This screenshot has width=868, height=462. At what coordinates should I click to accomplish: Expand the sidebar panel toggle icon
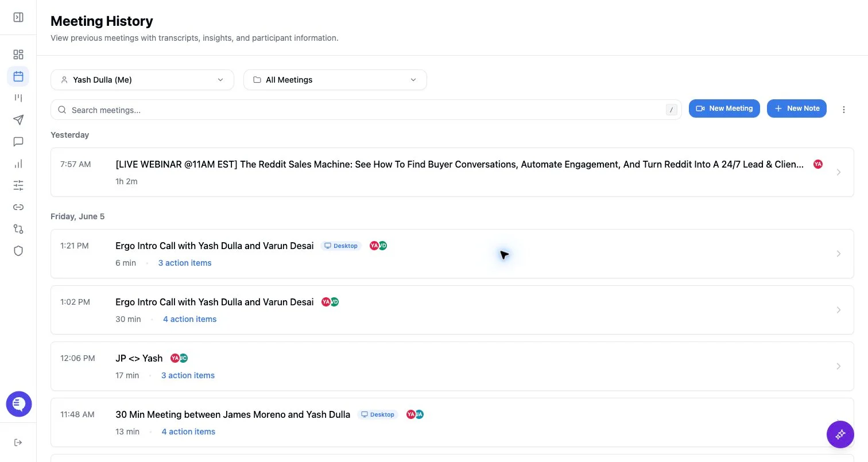pyautogui.click(x=18, y=17)
